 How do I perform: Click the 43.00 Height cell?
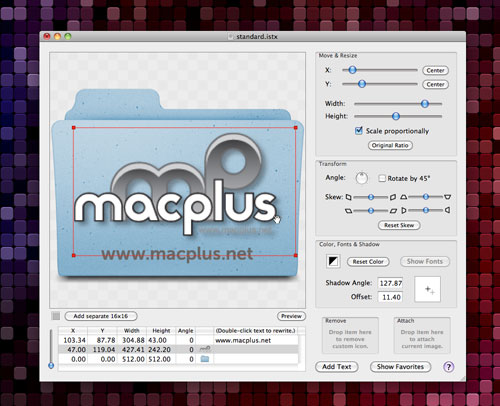[161, 340]
